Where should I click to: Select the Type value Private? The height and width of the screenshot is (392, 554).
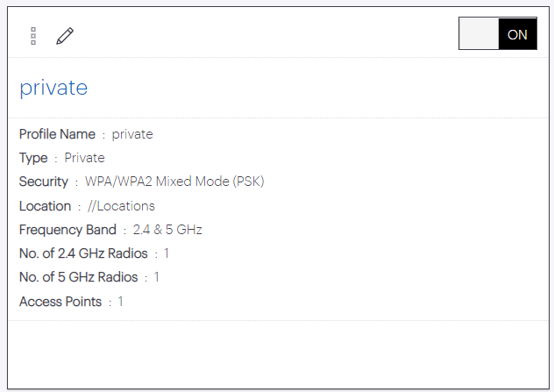pos(84,158)
